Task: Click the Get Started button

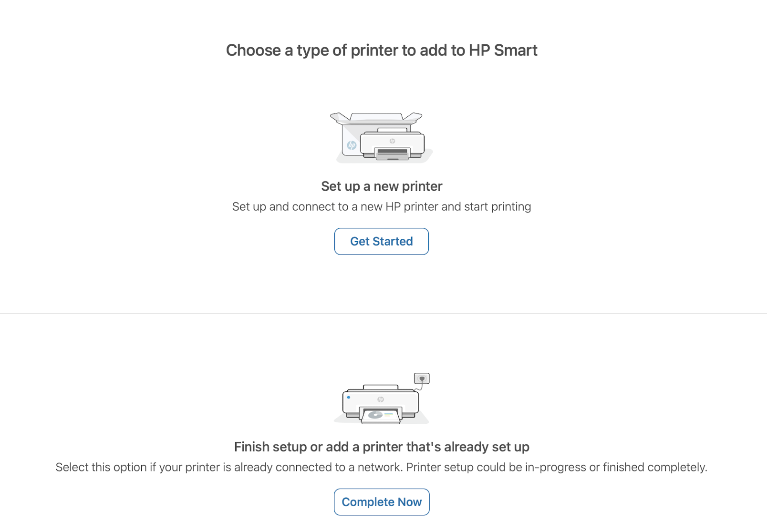Action: (381, 241)
